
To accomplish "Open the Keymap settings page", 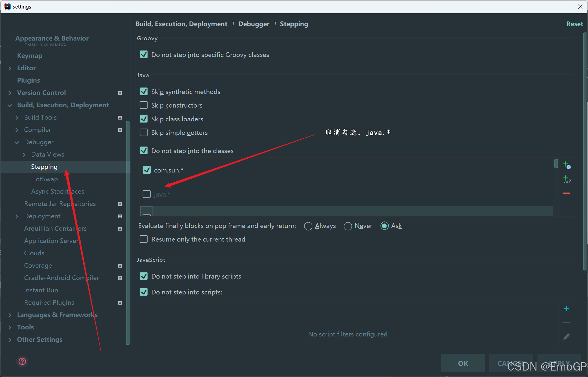I will tap(29, 56).
